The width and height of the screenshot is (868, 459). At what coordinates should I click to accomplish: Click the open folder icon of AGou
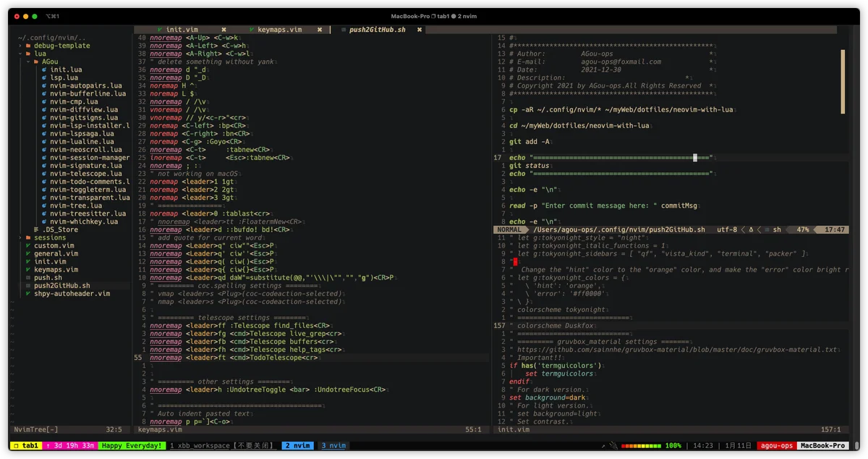click(36, 62)
